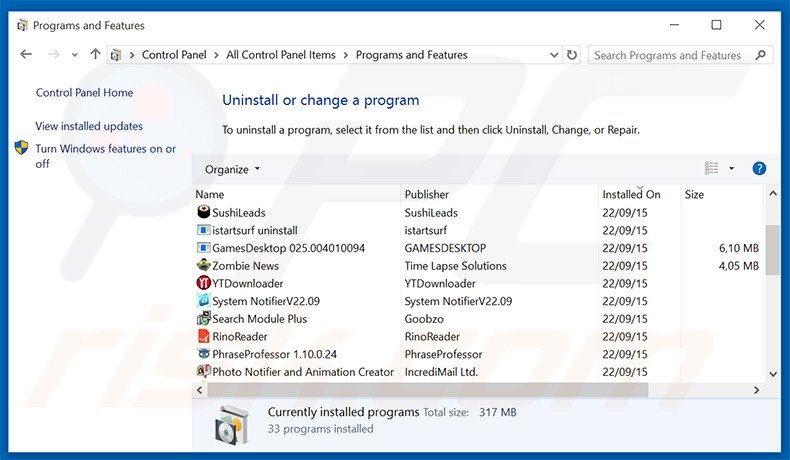Click the 6,10 MB size value
Image resolution: width=790 pixels, height=460 pixels.
pyautogui.click(x=739, y=248)
